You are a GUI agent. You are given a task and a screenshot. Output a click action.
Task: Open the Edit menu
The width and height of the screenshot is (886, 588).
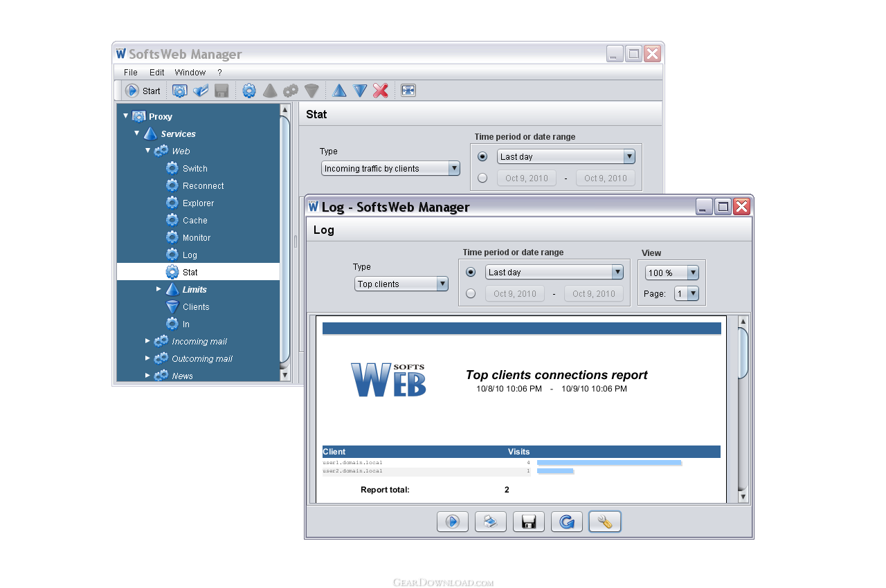click(157, 72)
